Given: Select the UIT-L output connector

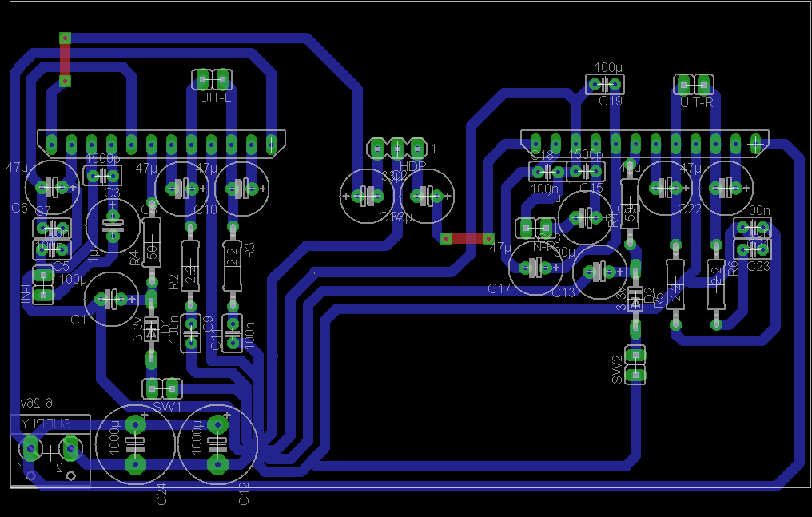Looking at the screenshot, I should click(213, 79).
